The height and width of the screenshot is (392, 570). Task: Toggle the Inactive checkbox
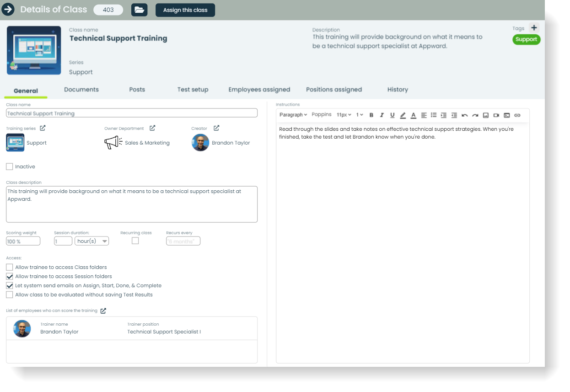pos(10,166)
